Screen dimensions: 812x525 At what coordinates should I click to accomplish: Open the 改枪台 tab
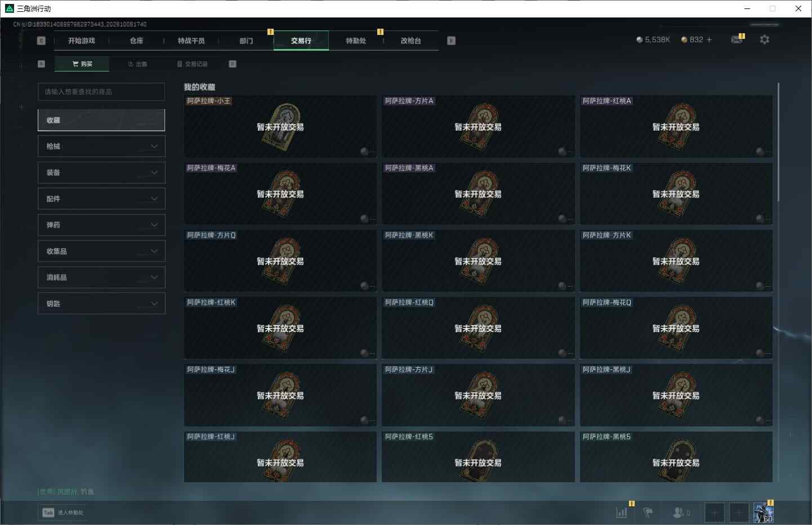point(411,41)
